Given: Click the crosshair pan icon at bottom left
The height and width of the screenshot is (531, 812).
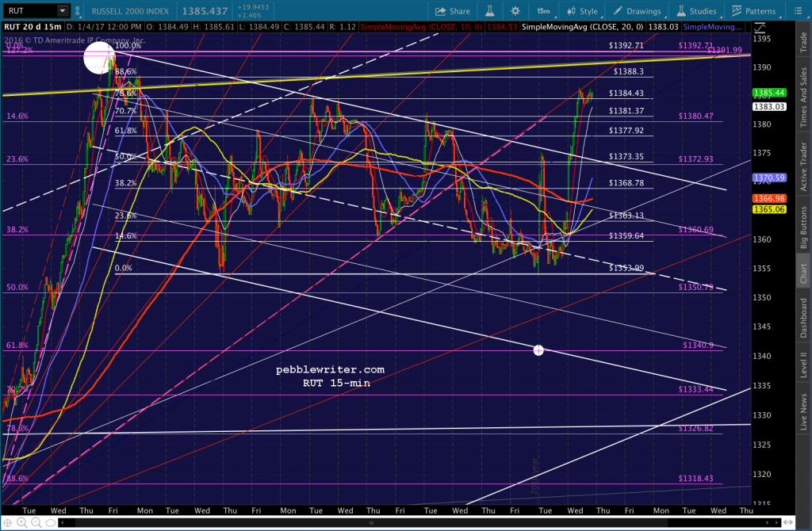Looking at the screenshot, I should coord(8,523).
